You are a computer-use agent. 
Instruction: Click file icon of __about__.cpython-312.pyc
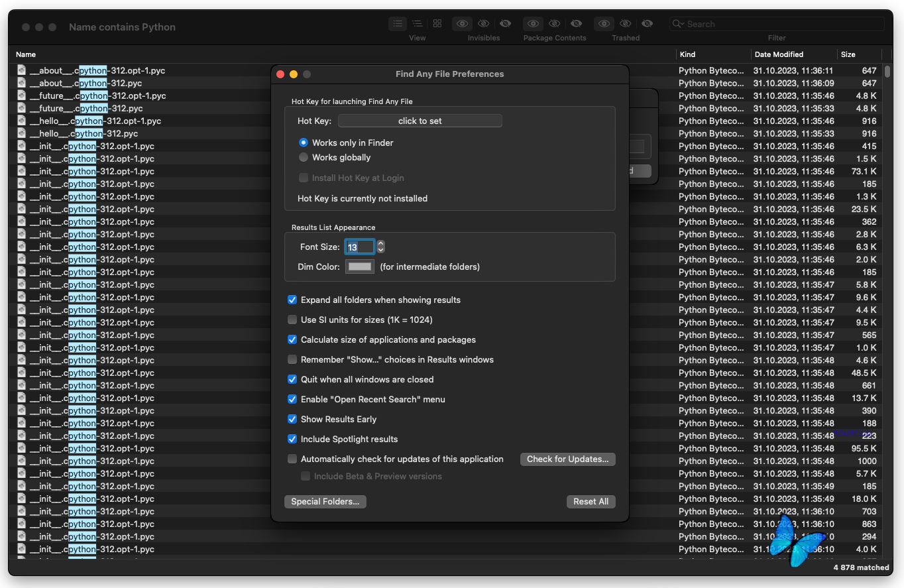[x=22, y=83]
